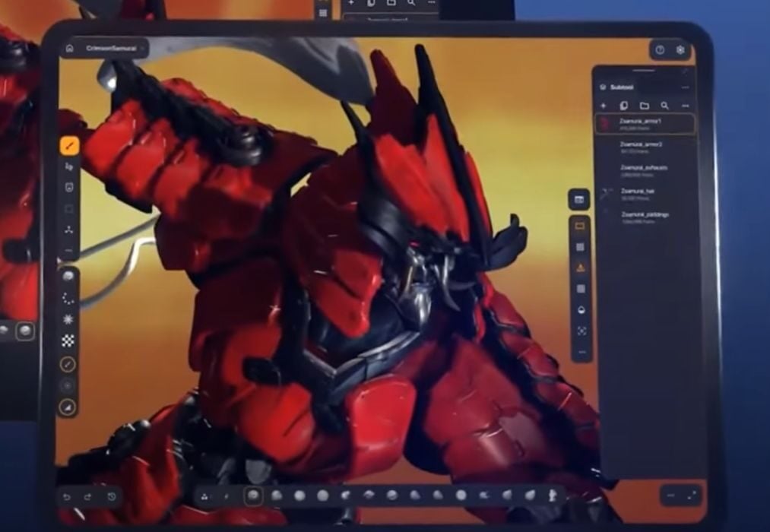The width and height of the screenshot is (770, 532).
Task: Toggle fullscreen with the expand arrows icon
Action: coord(692,495)
